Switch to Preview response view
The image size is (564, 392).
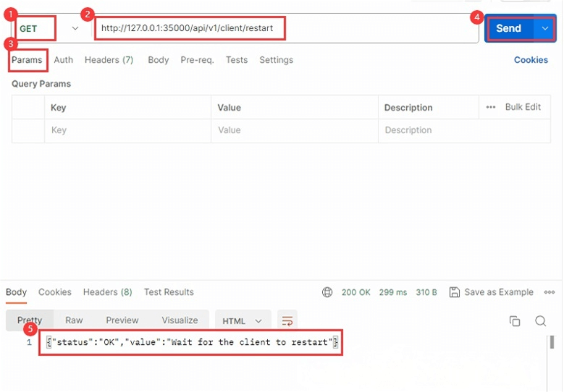(x=122, y=320)
